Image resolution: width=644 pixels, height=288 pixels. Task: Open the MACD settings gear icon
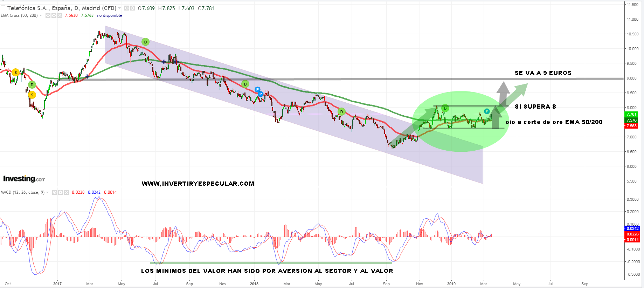[x=61, y=192]
